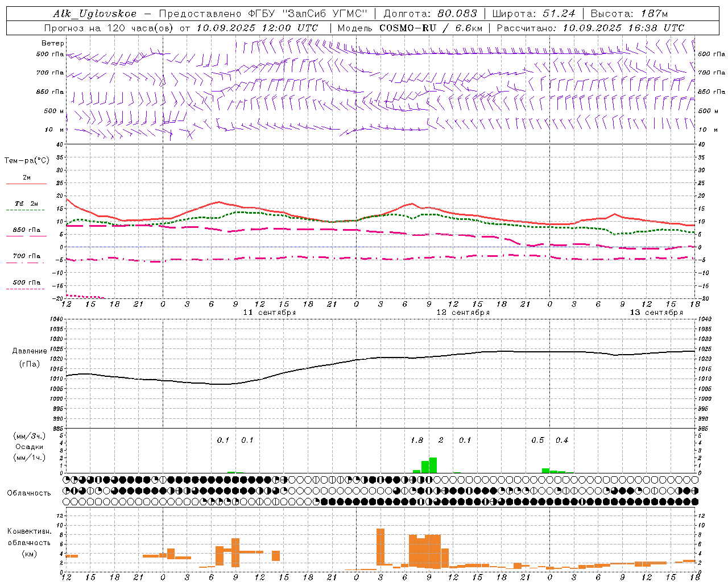The width and height of the screenshot is (728, 582).
Task: Click the '2м' temperature legend entry
Action: point(27,177)
